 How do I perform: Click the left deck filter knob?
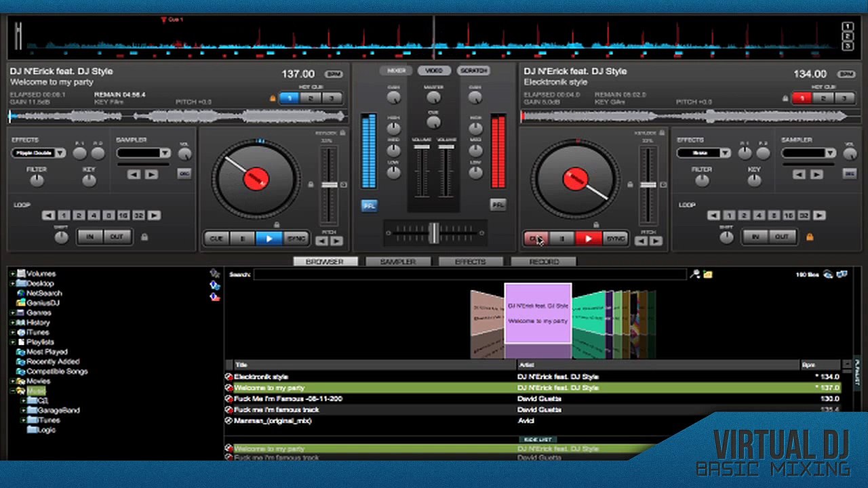37,180
